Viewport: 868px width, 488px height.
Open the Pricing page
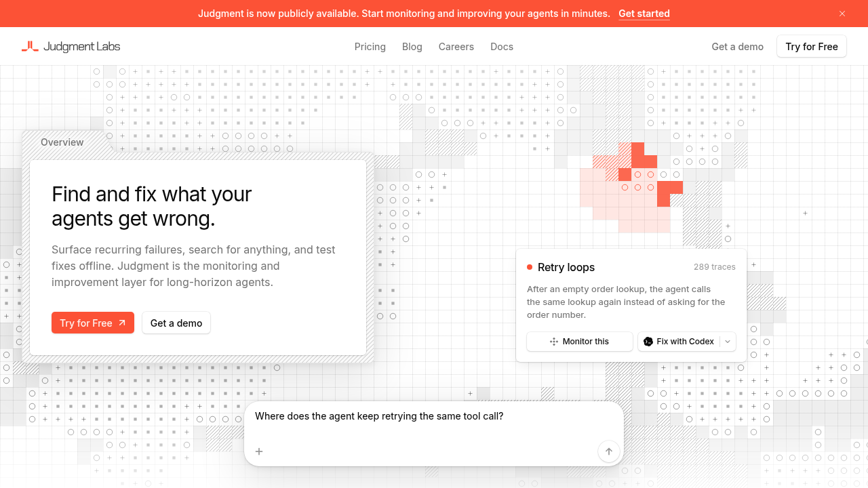[370, 47]
